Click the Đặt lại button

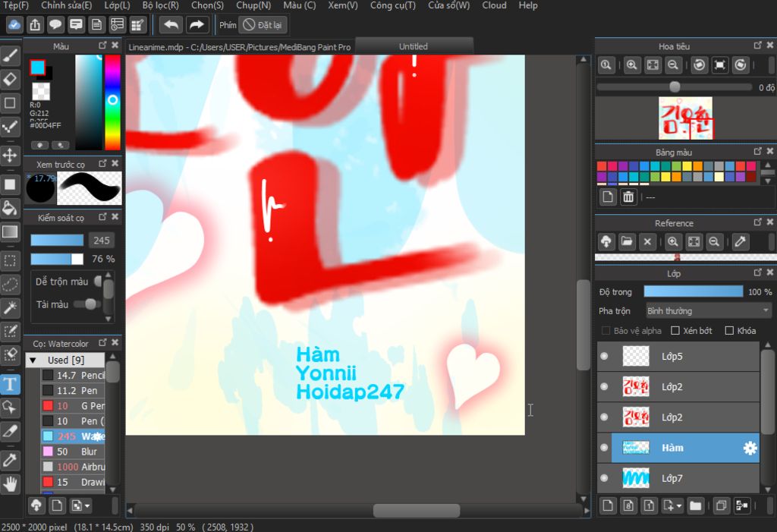[x=263, y=25]
